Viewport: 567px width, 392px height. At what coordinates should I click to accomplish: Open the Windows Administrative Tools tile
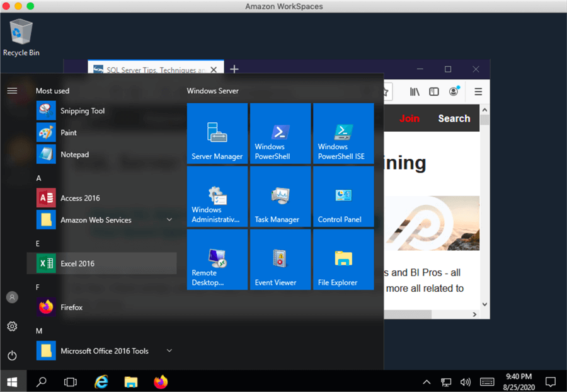pyautogui.click(x=217, y=196)
